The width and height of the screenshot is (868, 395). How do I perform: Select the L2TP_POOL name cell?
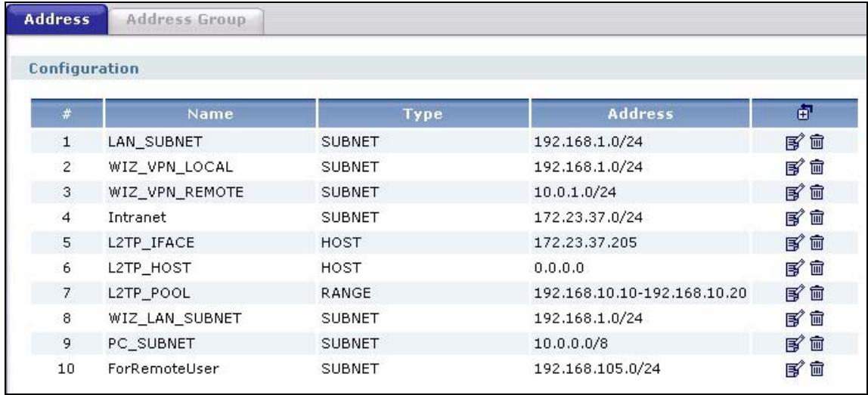click(209, 293)
